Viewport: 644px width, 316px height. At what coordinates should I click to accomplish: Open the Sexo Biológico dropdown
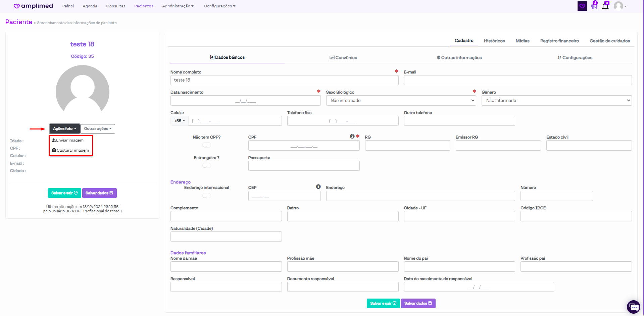(x=401, y=101)
